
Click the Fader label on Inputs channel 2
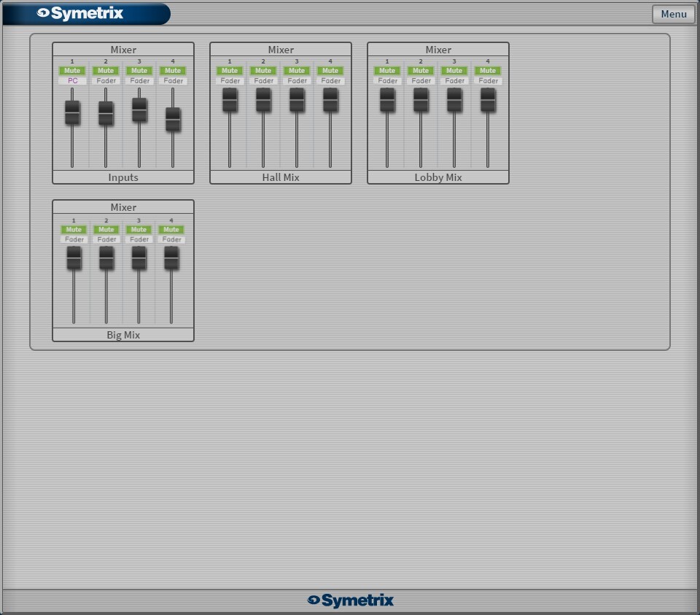[x=106, y=81]
